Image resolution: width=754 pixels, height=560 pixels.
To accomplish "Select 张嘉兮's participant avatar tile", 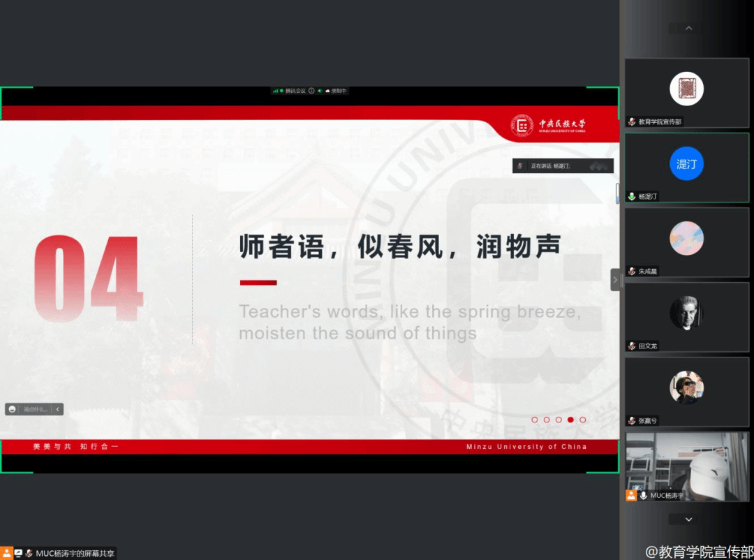I will point(686,390).
